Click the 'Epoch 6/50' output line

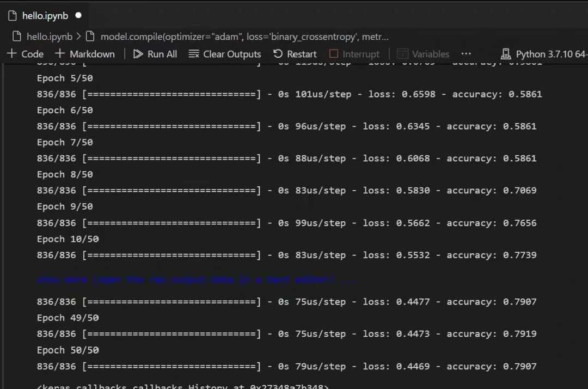pyautogui.click(x=65, y=110)
